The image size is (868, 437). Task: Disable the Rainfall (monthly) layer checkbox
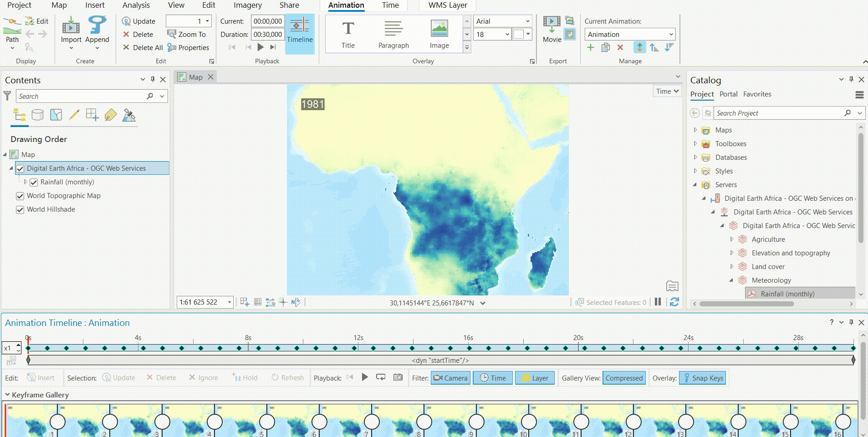coord(34,182)
